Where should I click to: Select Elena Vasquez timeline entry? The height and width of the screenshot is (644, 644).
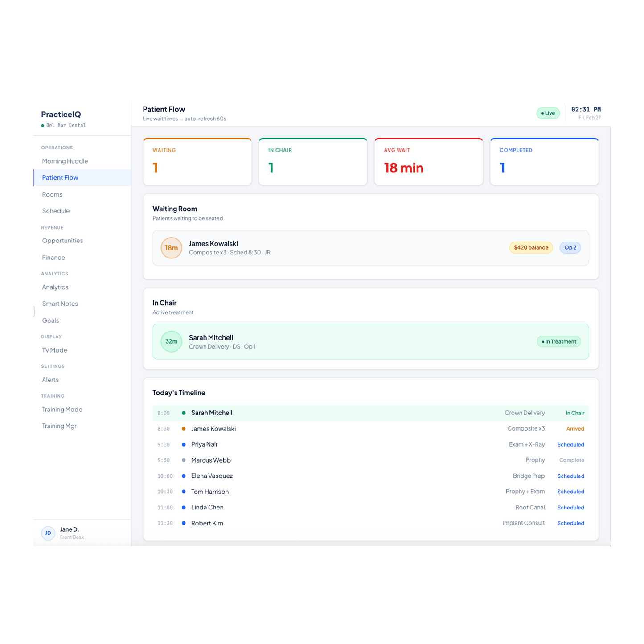[x=371, y=476]
